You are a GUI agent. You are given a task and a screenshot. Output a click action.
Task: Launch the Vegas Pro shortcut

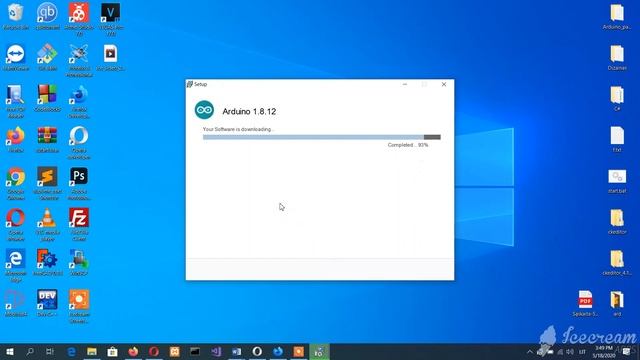pos(111,13)
